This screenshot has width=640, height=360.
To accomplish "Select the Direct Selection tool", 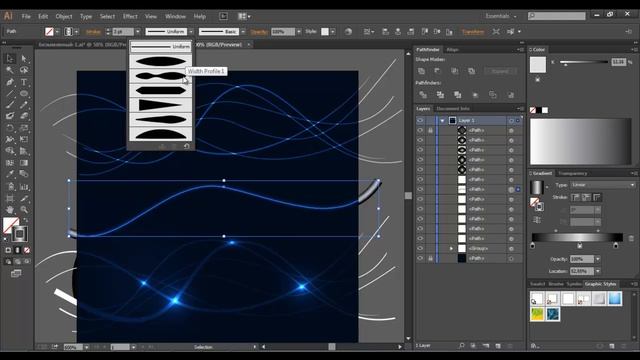I will [24, 58].
